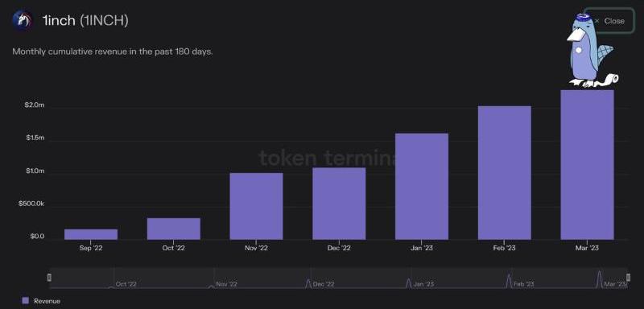Select the Sep '22 revenue bar

tap(91, 234)
